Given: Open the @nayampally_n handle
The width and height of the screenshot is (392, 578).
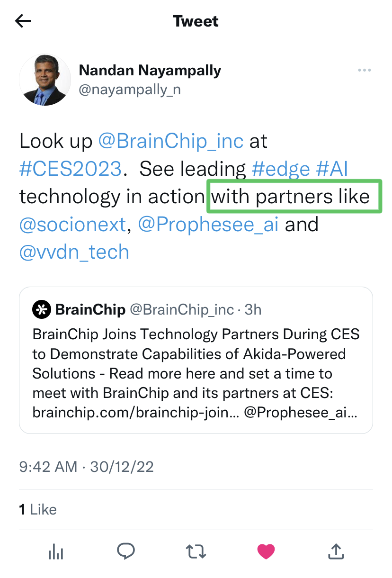Looking at the screenshot, I should [129, 90].
